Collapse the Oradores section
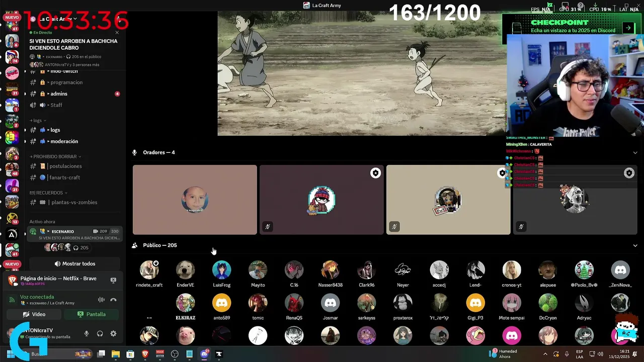 pyautogui.click(x=635, y=152)
